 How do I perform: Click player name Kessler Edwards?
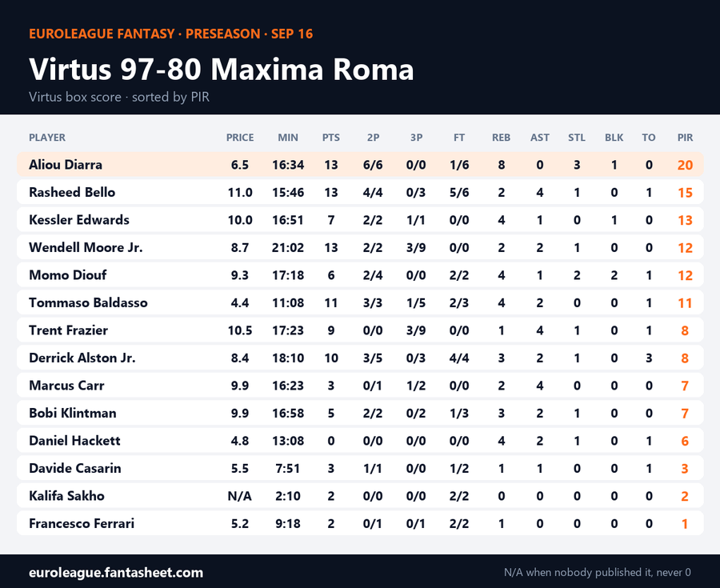79,220
